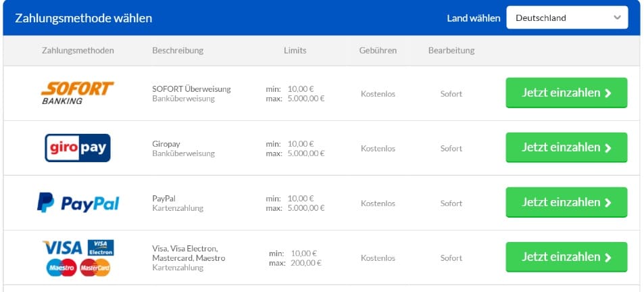Click the giropay logo
This screenshot has width=644, height=292.
78,148
